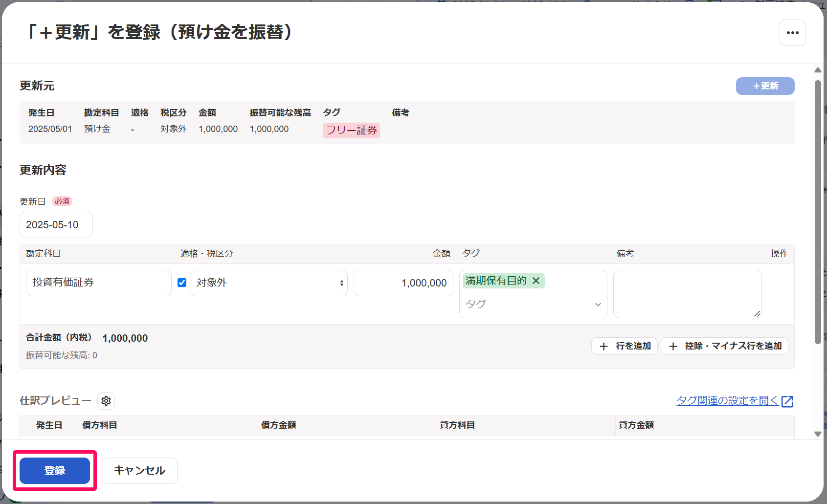This screenshot has width=827, height=504.
Task: Expand the タグ dropdown chevron
Action: point(598,305)
